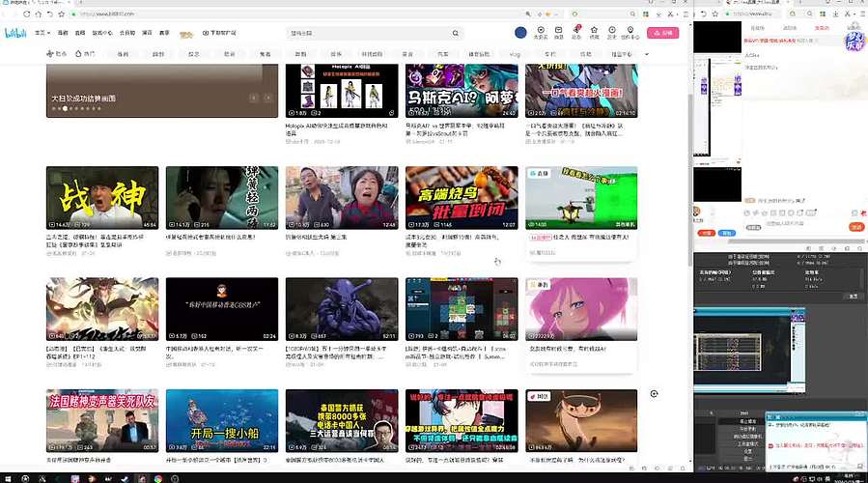Viewport: 868px width, 483px height.
Task: Open the 开局一艘小船 video thumbnail
Action: tap(222, 420)
